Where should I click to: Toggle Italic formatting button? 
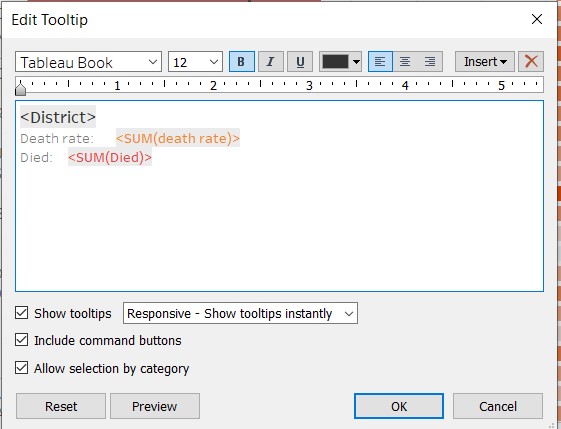(x=271, y=62)
